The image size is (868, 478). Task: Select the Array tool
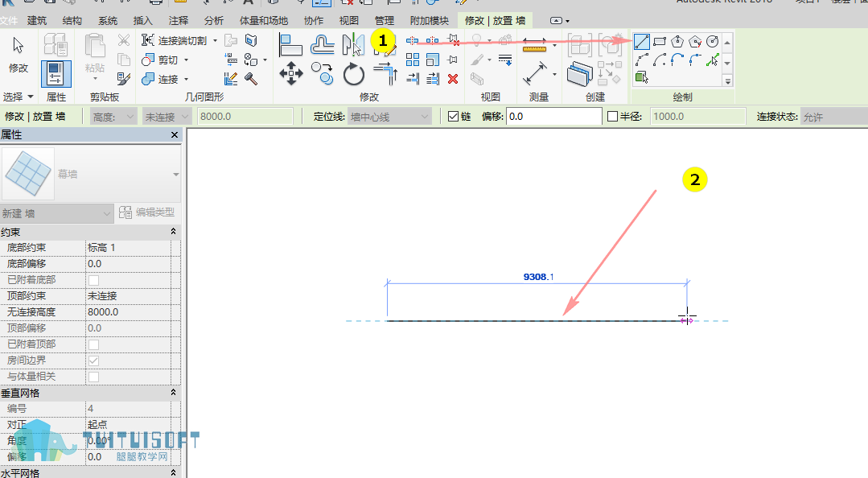click(413, 60)
